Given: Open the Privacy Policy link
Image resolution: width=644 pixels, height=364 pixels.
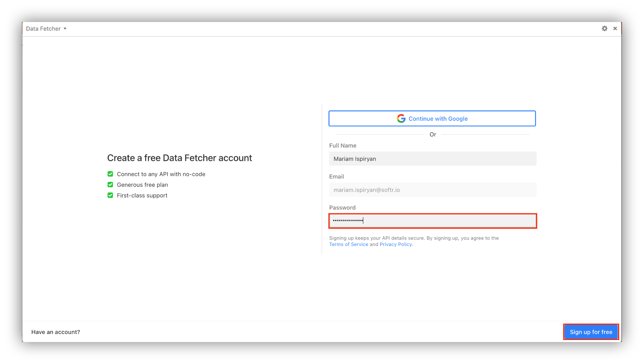Looking at the screenshot, I should pyautogui.click(x=396, y=244).
